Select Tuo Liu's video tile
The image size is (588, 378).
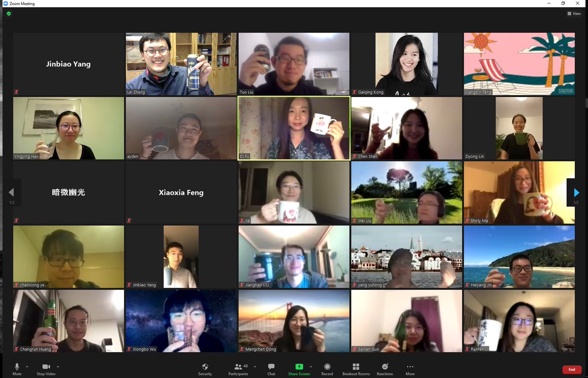pos(294,64)
